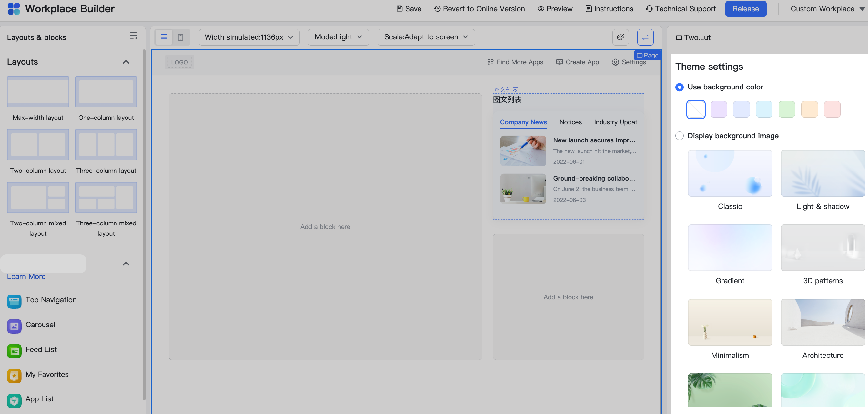Switch to desktop preview device icon

164,37
